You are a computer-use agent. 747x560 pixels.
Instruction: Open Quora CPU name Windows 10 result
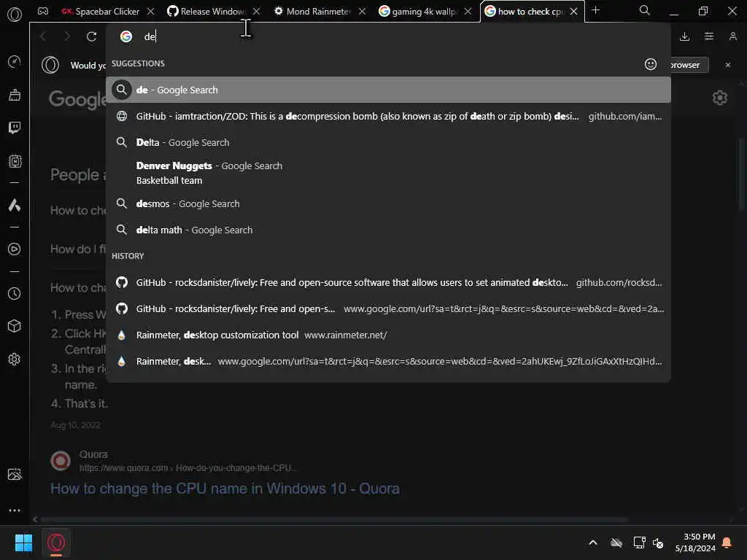tap(225, 489)
